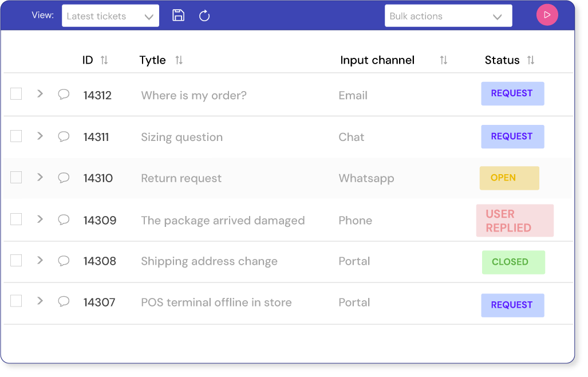
Task: Open the Latest tickets view dropdown
Action: point(111,15)
